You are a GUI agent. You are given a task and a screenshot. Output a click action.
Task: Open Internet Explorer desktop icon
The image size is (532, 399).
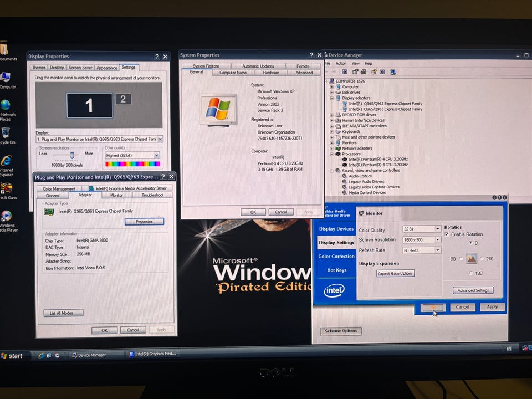(6, 160)
